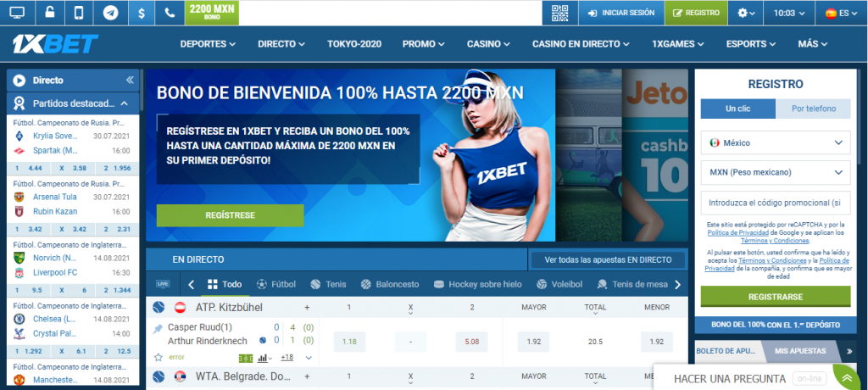
Task: Open the 1XGAMES menu
Action: tap(677, 44)
